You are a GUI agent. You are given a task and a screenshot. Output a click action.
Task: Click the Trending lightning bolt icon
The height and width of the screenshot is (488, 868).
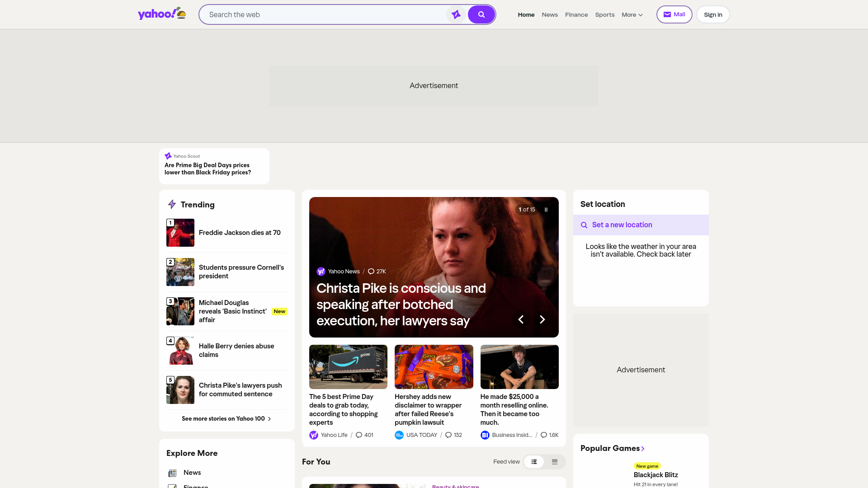tap(172, 204)
